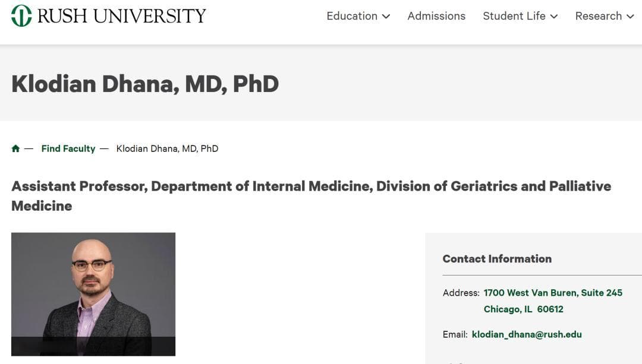This screenshot has width=642, height=364.
Task: Click the RUSH UNIVERSITY wordmark text
Action: click(x=122, y=16)
